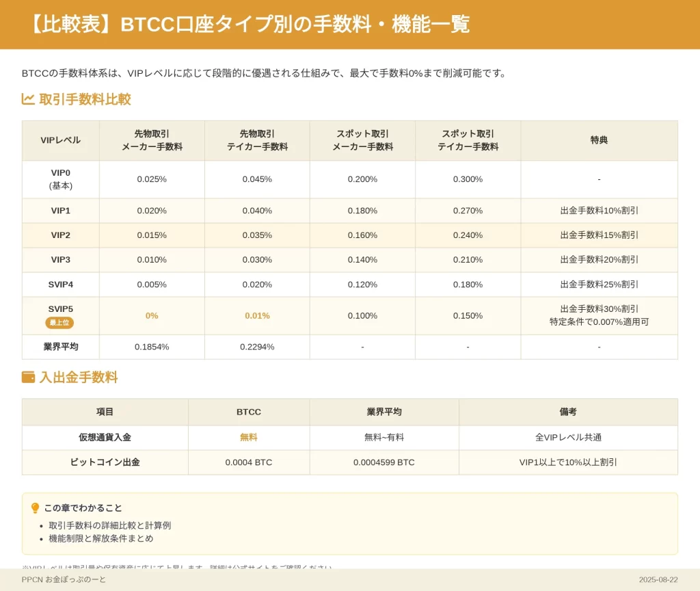Select the スポット取引 メーカー手数料 column header

point(362,140)
